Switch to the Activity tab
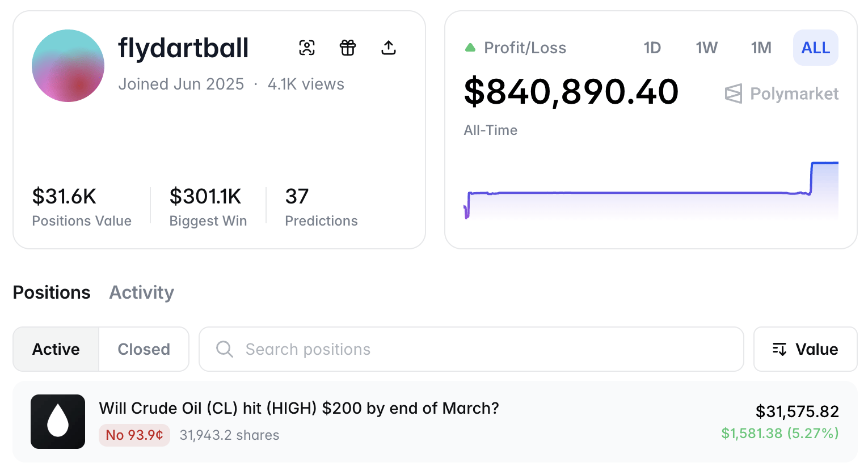Image resolution: width=868 pixels, height=467 pixels. [142, 292]
